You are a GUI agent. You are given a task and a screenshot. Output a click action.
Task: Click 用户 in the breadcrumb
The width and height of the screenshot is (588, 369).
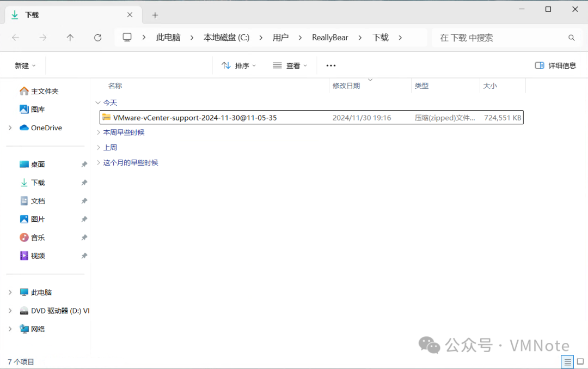[280, 38]
